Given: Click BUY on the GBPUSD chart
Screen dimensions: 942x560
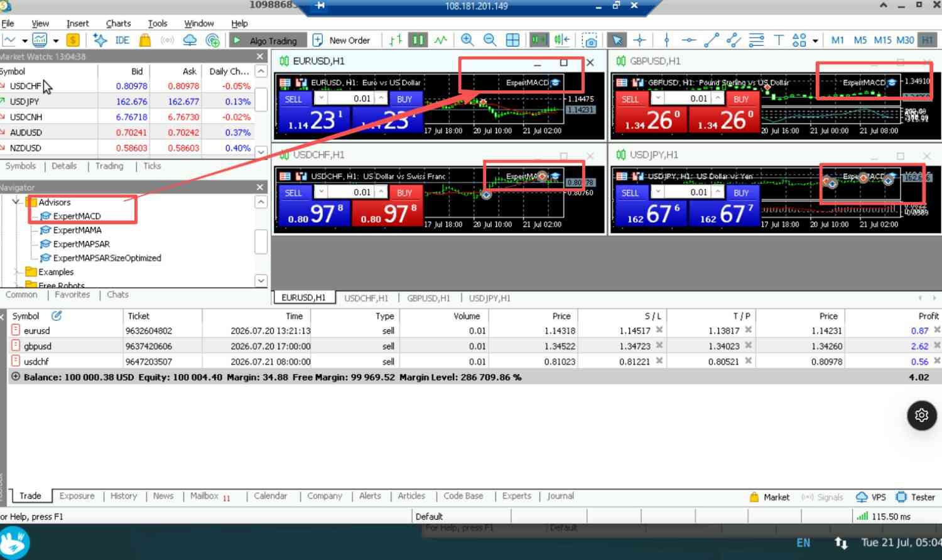Looking at the screenshot, I should pyautogui.click(x=741, y=99).
